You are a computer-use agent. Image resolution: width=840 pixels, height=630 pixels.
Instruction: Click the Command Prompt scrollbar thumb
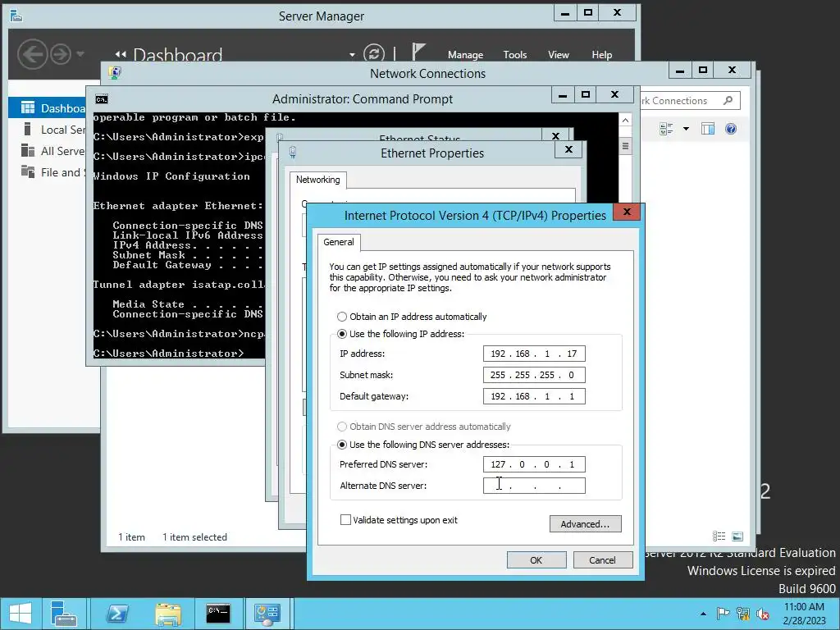[625, 146]
